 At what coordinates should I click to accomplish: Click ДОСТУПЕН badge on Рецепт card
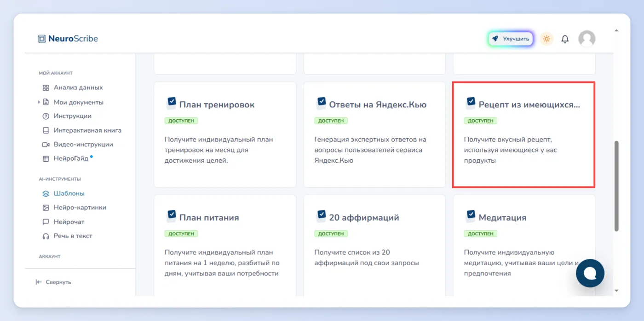[481, 121]
